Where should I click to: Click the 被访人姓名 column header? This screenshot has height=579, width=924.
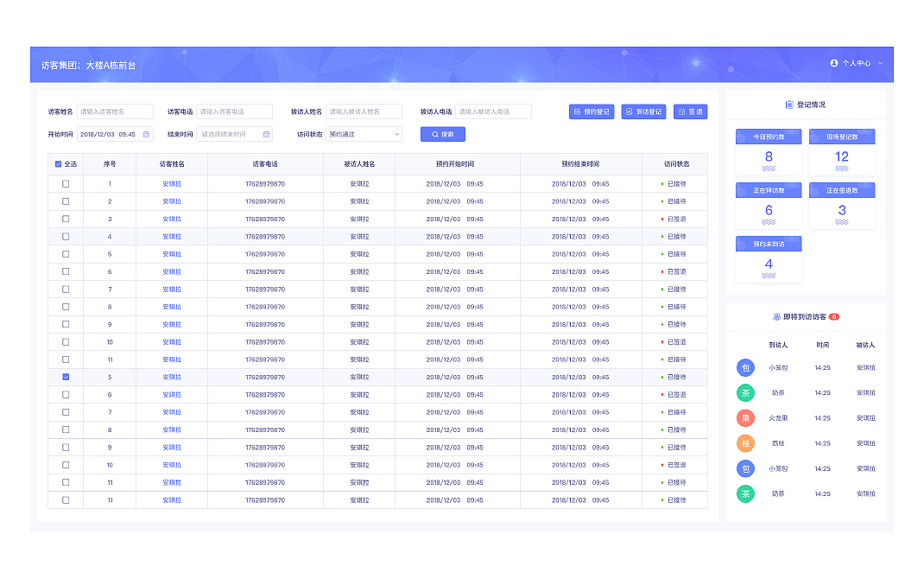pos(359,164)
